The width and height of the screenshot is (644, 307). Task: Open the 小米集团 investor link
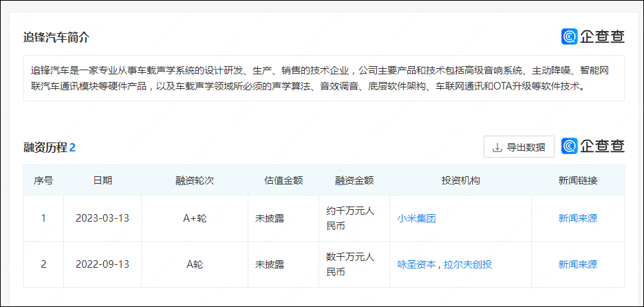[416, 219]
